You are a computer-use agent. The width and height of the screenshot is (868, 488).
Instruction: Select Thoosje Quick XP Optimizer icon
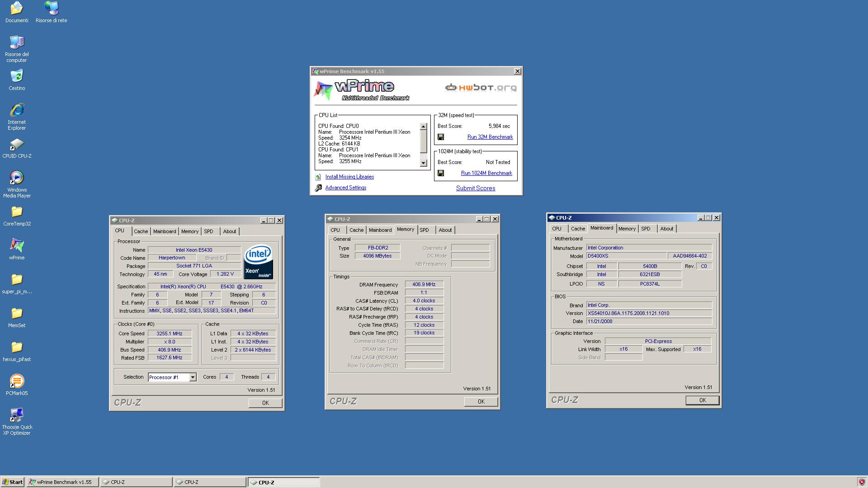17,422
